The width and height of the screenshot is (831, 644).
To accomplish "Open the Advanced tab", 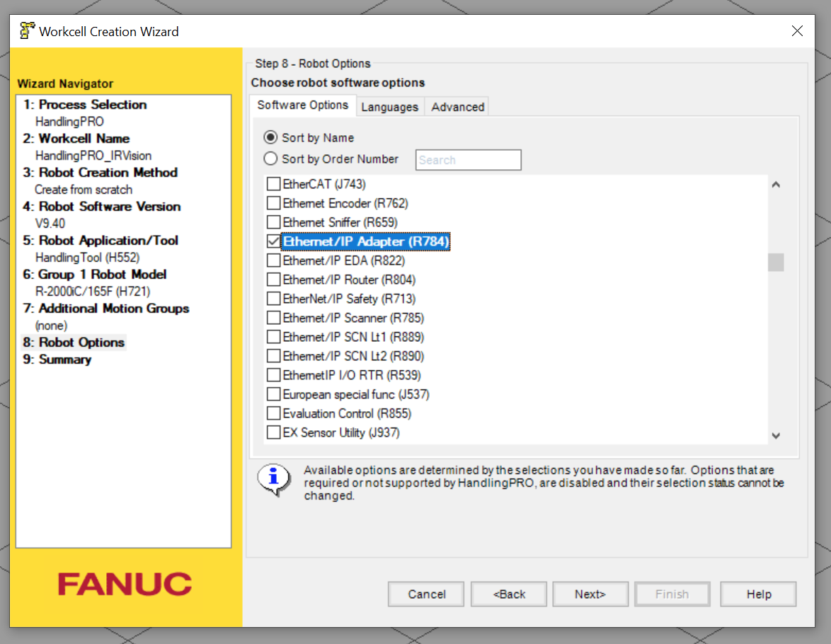I will point(457,107).
